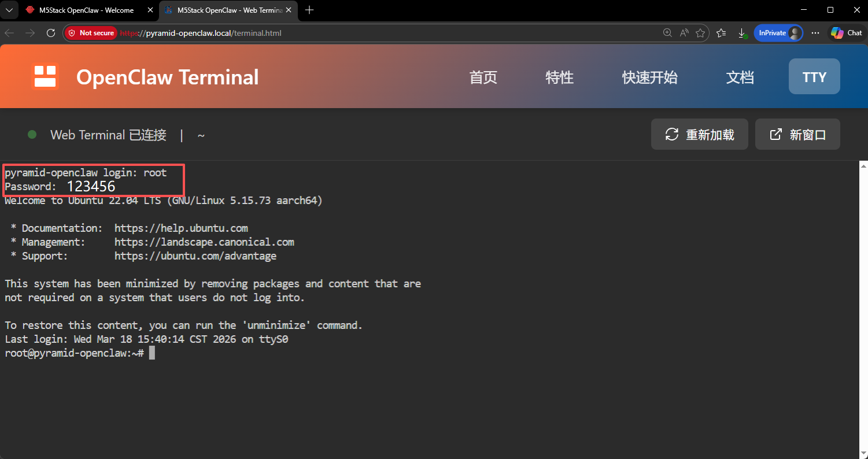Click the InPrivate profile button

tap(778, 33)
